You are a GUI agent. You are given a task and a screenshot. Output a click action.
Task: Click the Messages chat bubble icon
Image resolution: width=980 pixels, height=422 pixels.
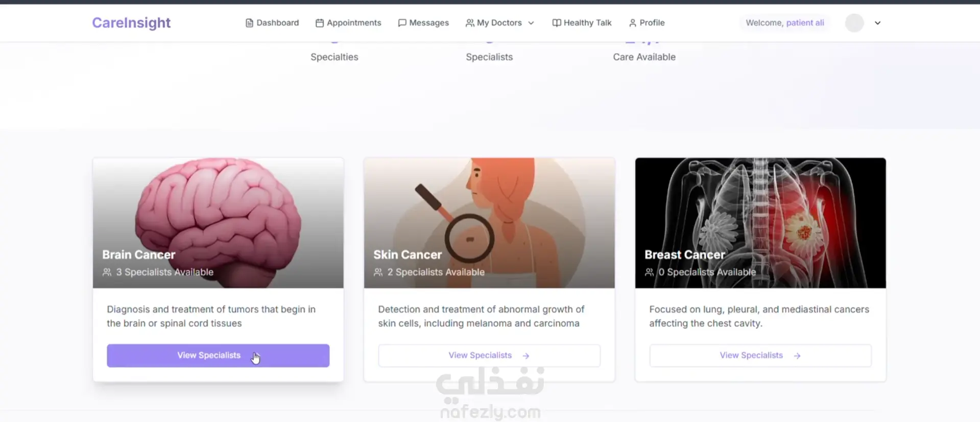[402, 23]
